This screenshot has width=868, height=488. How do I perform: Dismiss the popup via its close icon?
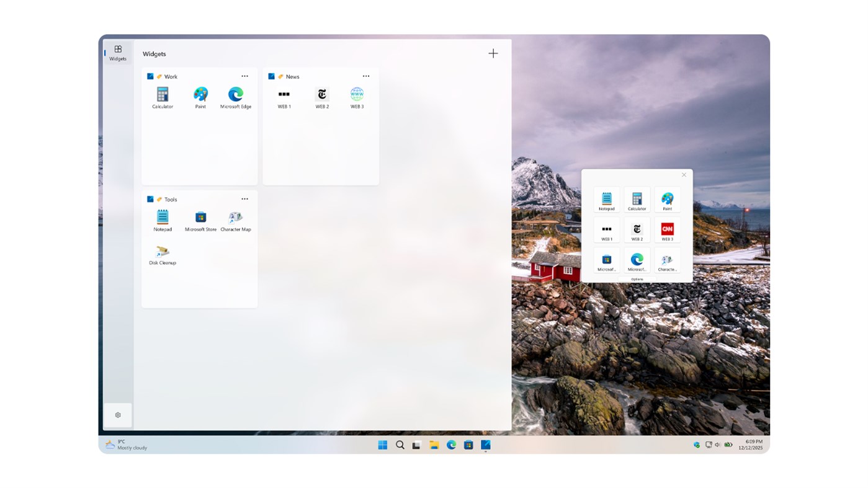(x=684, y=174)
